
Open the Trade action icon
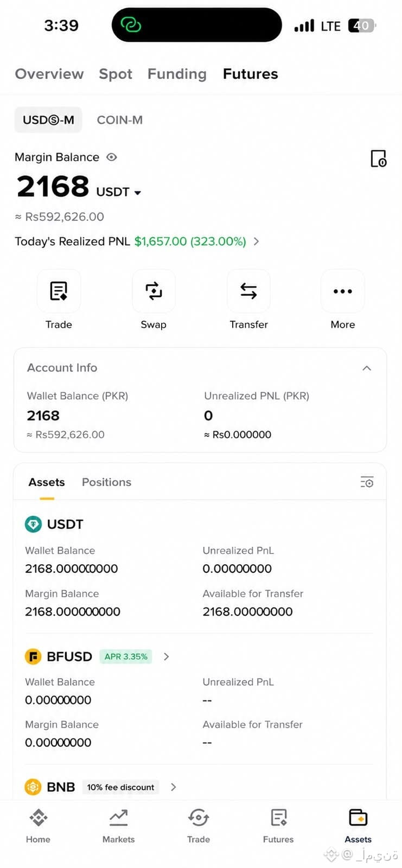[59, 291]
